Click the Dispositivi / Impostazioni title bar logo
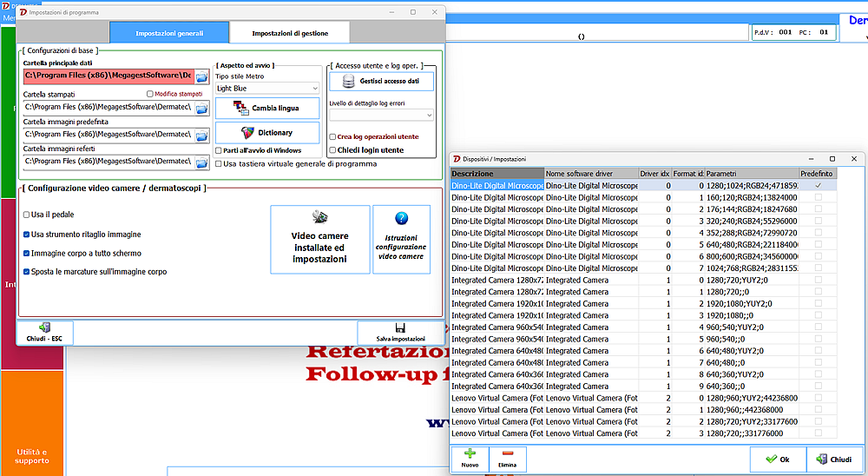 [457, 159]
